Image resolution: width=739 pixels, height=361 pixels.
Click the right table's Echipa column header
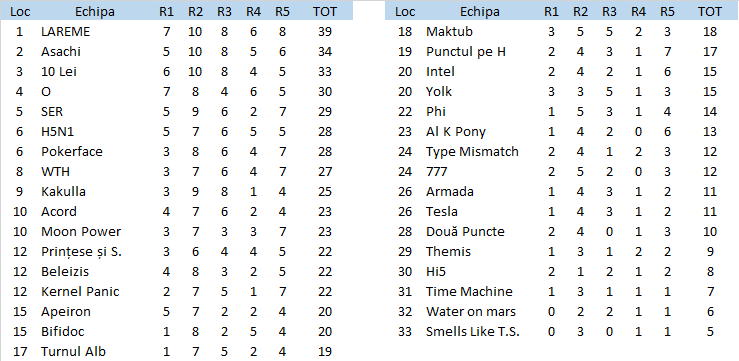(x=480, y=12)
